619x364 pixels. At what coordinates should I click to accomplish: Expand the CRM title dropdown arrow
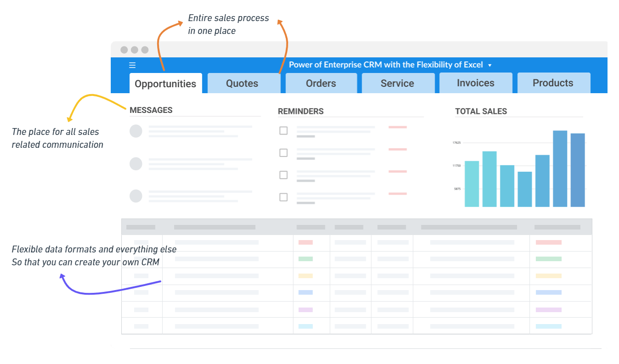click(x=490, y=65)
